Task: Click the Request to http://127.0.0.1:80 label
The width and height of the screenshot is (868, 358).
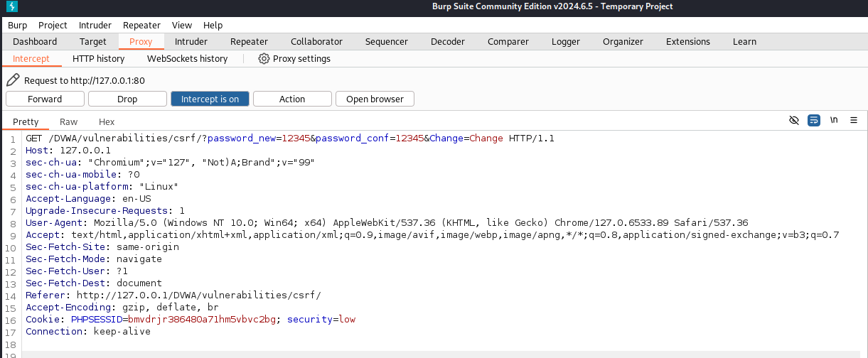Action: (x=85, y=80)
